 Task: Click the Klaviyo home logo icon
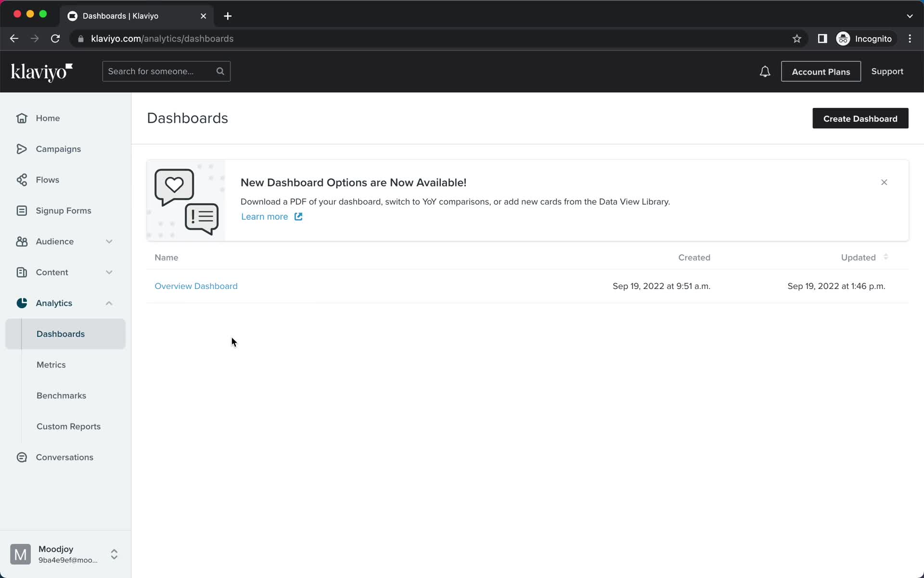click(x=42, y=71)
